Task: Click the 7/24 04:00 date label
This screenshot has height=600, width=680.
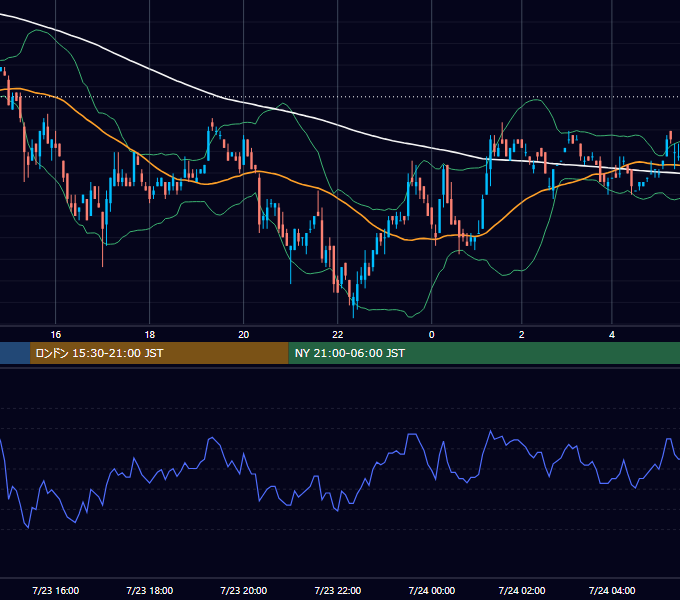Action: (612, 591)
